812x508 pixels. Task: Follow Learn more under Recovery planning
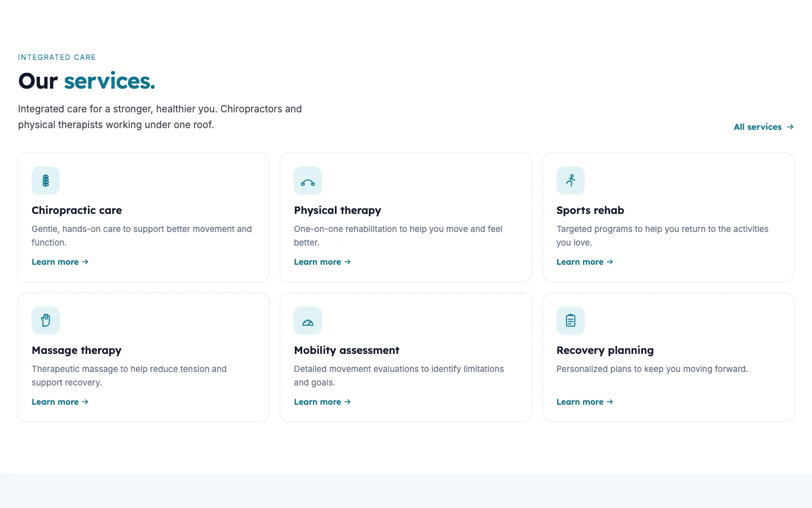point(585,402)
